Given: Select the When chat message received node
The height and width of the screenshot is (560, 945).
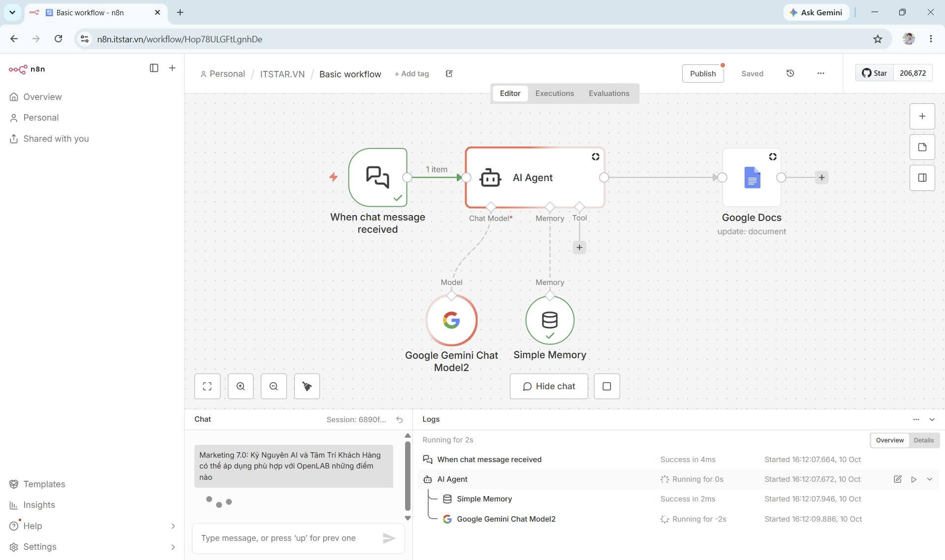Looking at the screenshot, I should click(378, 177).
